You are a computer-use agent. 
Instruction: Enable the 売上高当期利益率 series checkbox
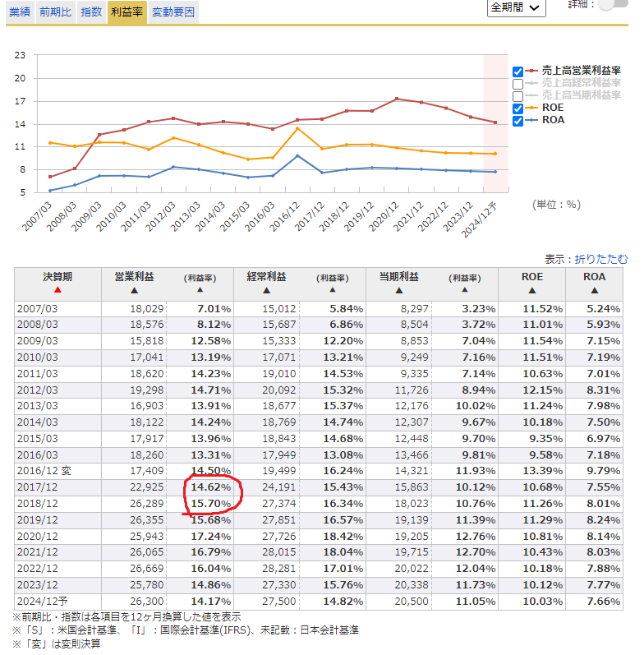pyautogui.click(x=518, y=96)
